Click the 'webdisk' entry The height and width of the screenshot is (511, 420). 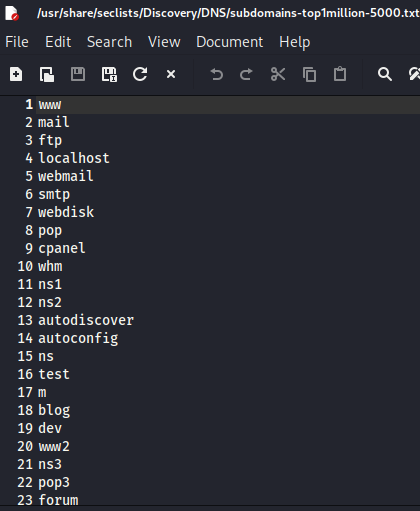pos(66,212)
